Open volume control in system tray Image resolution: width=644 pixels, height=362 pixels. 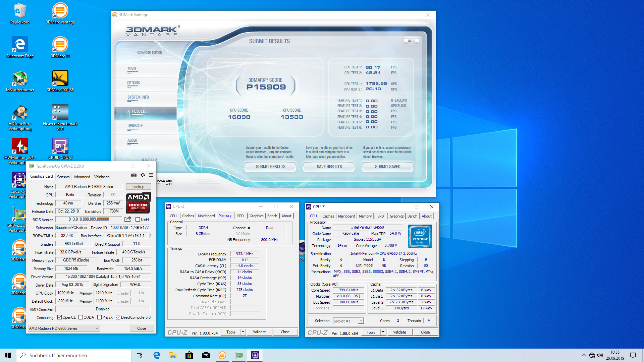coord(600,355)
